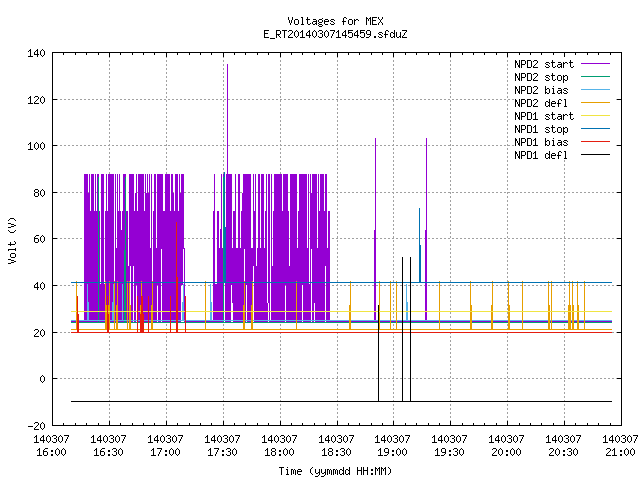The height and width of the screenshot is (480, 640).
Task: Click the 100 y-axis tick label
Action: [x=36, y=146]
